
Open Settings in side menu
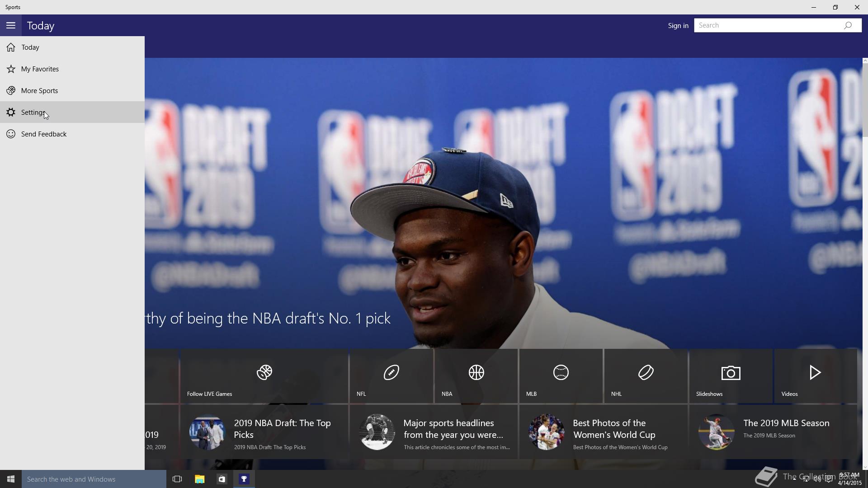click(72, 112)
